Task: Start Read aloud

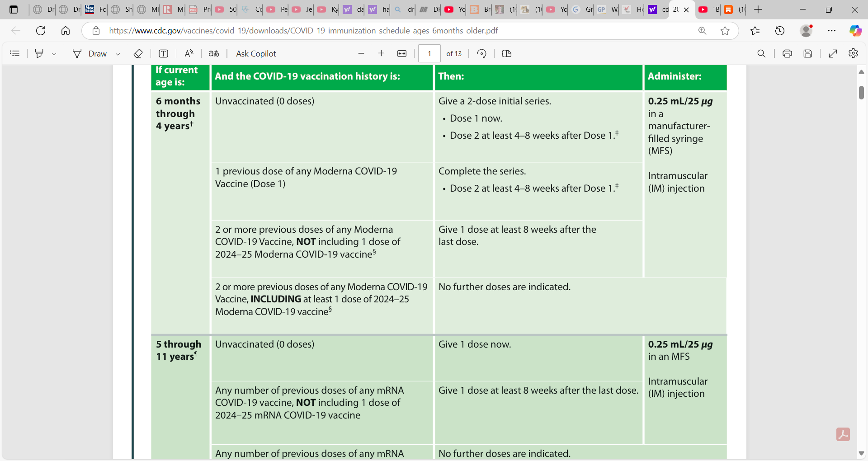Action: (x=189, y=53)
